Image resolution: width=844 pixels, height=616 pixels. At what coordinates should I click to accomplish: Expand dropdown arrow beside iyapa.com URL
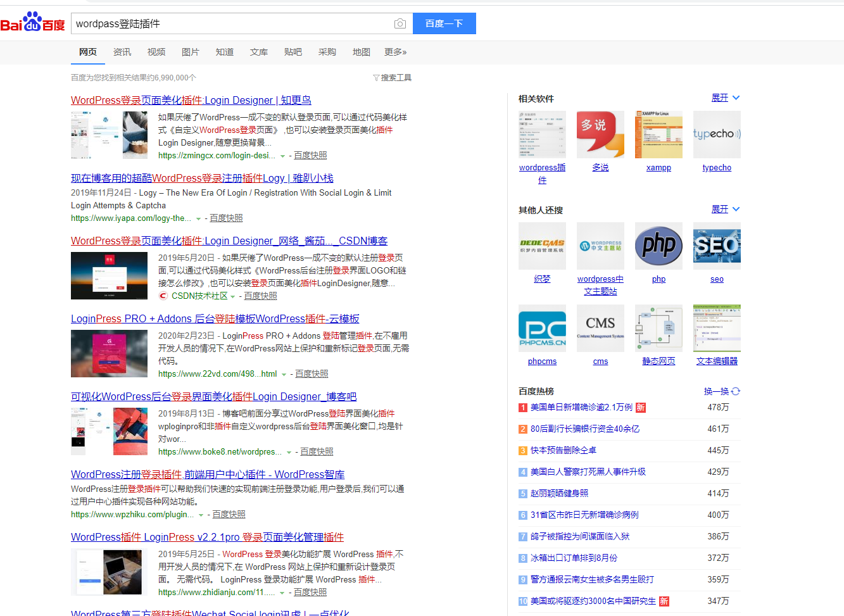[x=198, y=218]
